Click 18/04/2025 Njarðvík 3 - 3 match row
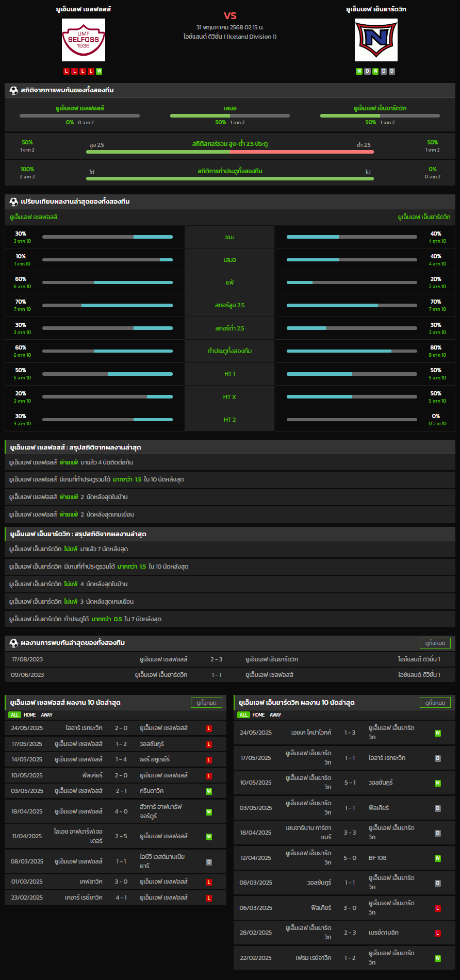This screenshot has width=460, height=980. [x=344, y=833]
